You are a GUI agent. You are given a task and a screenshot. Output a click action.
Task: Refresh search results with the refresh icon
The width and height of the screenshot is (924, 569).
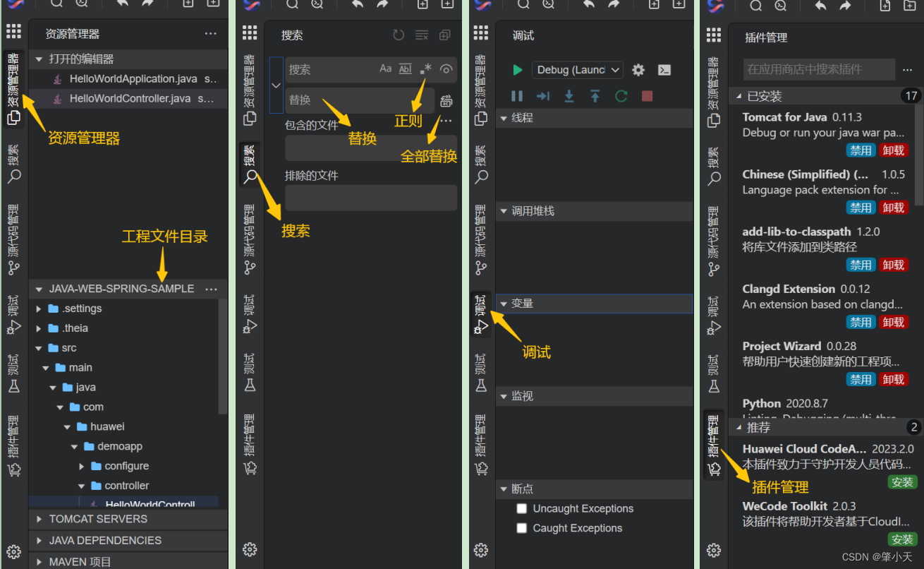(x=398, y=34)
